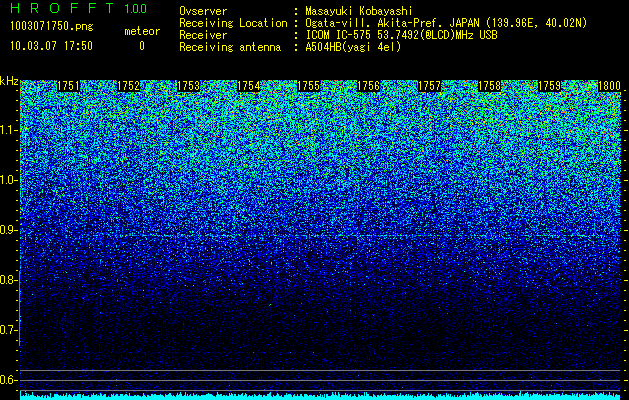Click the 1755 time marker
This screenshot has width=629, height=400.
(x=309, y=86)
